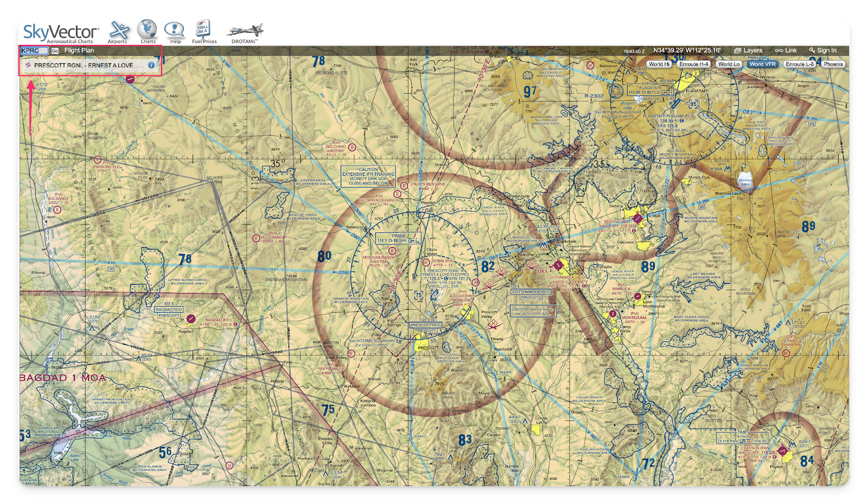Click the Sedona airport symbol on map
Screen dimensions: 868x504
(x=638, y=219)
